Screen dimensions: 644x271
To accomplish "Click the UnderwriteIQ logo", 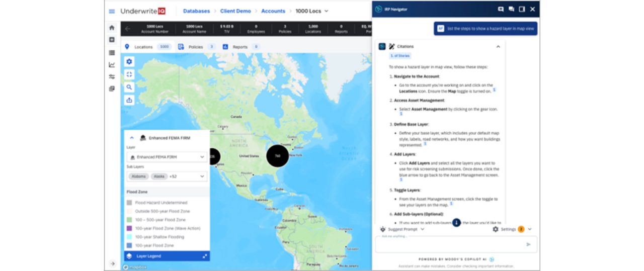I will (142, 11).
